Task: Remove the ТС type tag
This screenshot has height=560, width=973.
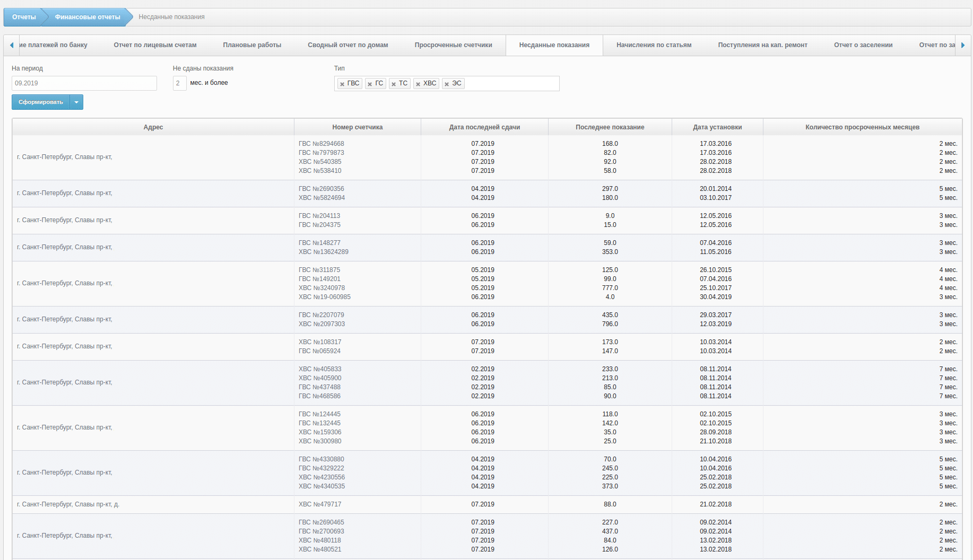Action: (x=394, y=84)
